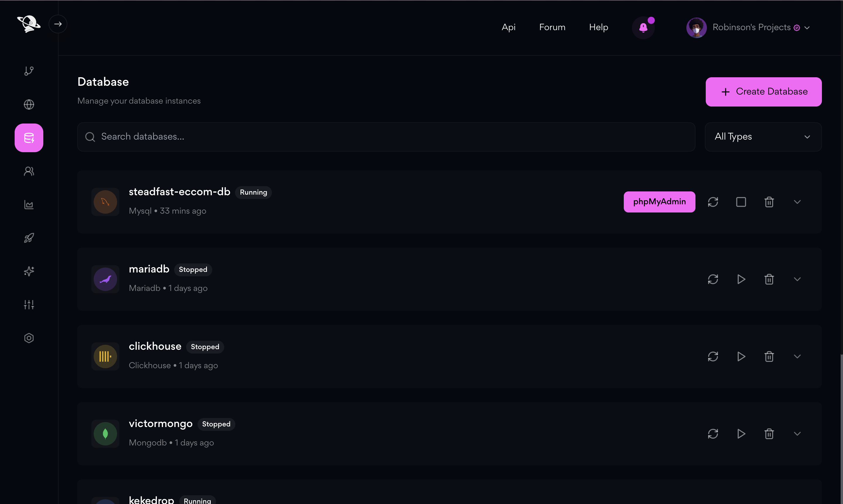Viewport: 843px width, 504px height.
Task: Focus the Search databases field
Action: (386, 137)
